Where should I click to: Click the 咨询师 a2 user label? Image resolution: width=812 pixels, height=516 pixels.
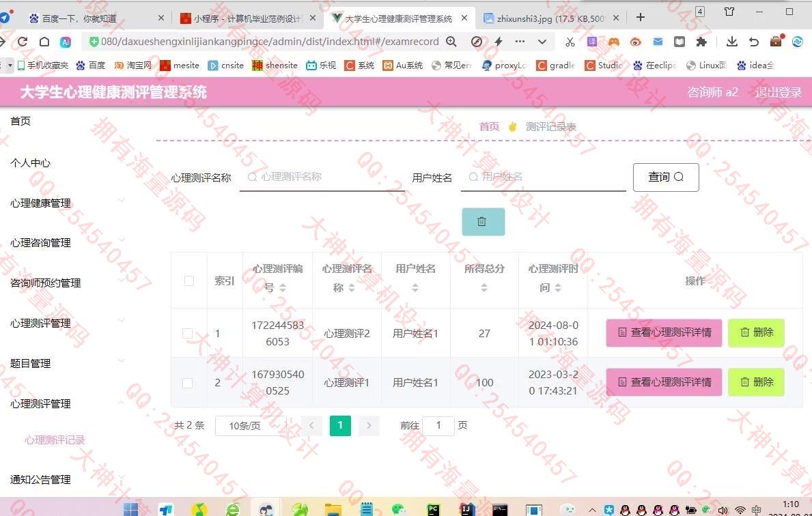[x=712, y=93]
